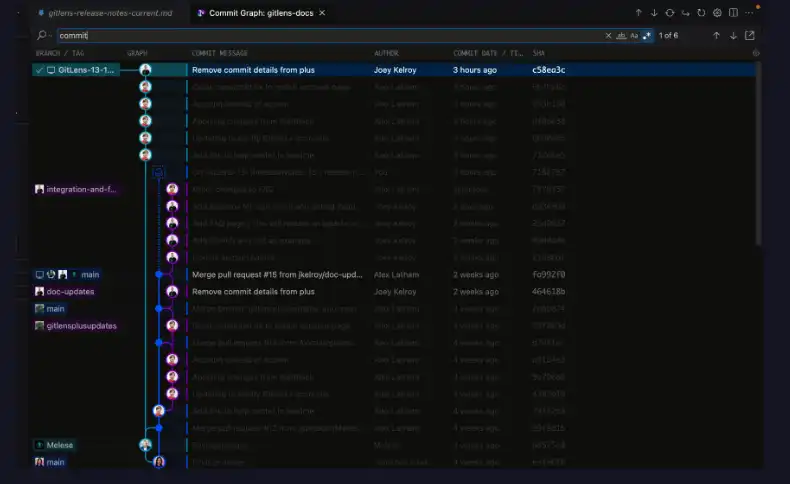
Task: Click the avatar node of commit c58ea3c
Action: [145, 70]
